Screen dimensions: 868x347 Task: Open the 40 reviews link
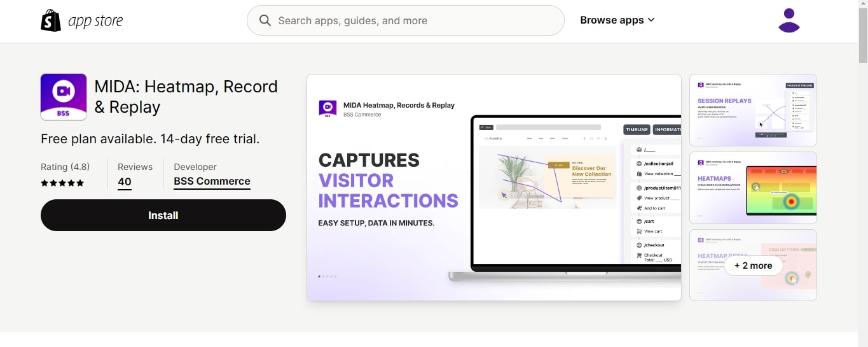click(x=125, y=181)
